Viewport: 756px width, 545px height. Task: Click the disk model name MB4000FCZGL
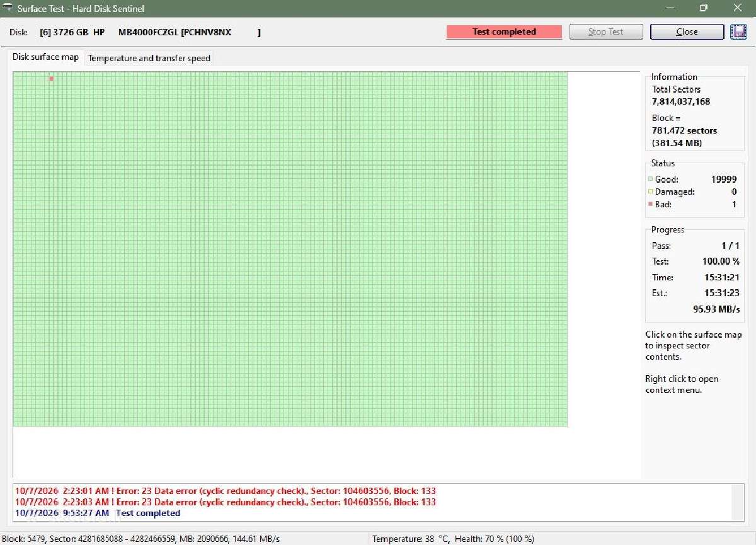click(148, 32)
